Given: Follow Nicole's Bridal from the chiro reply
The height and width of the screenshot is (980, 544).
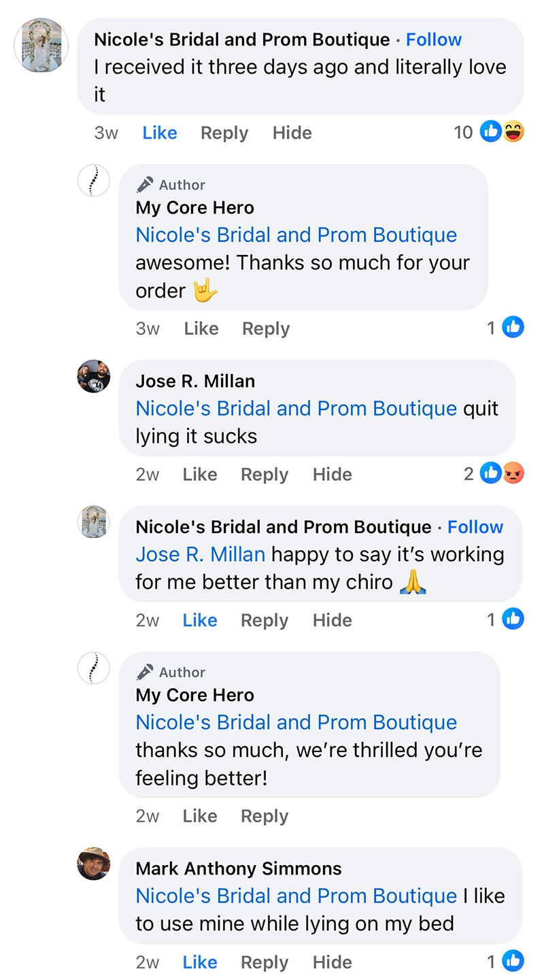Looking at the screenshot, I should tap(475, 527).
